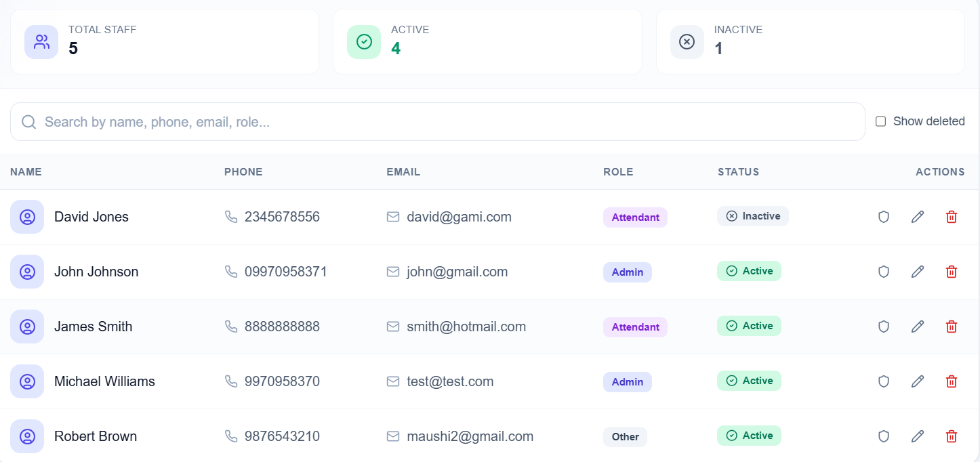Open permissions shield icon for David Jones
The width and height of the screenshot is (980, 462).
pyautogui.click(x=883, y=217)
